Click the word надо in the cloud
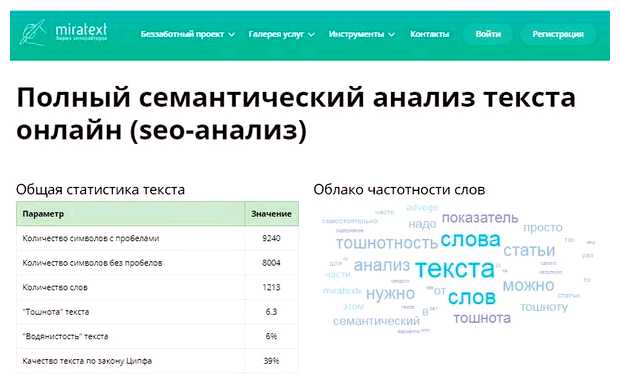This screenshot has height=388, width=620. click(422, 225)
